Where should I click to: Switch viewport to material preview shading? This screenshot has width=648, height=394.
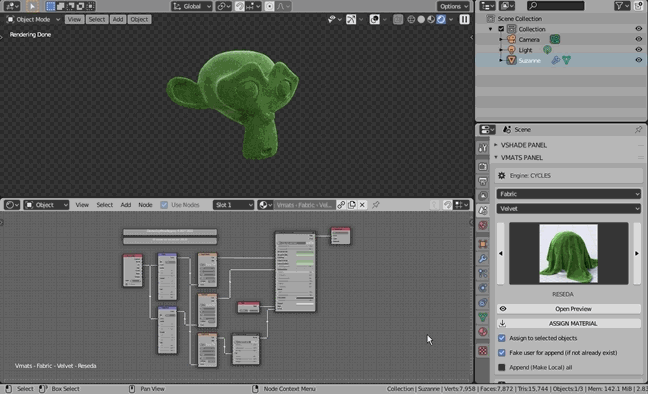coord(431,19)
